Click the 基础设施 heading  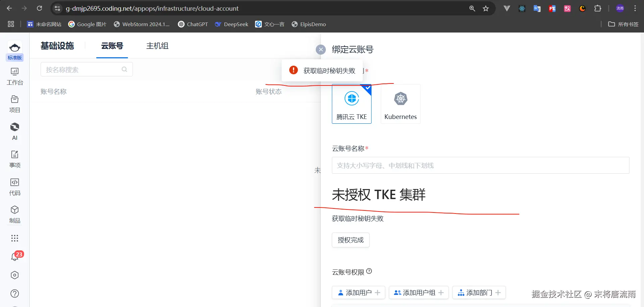[x=57, y=46]
